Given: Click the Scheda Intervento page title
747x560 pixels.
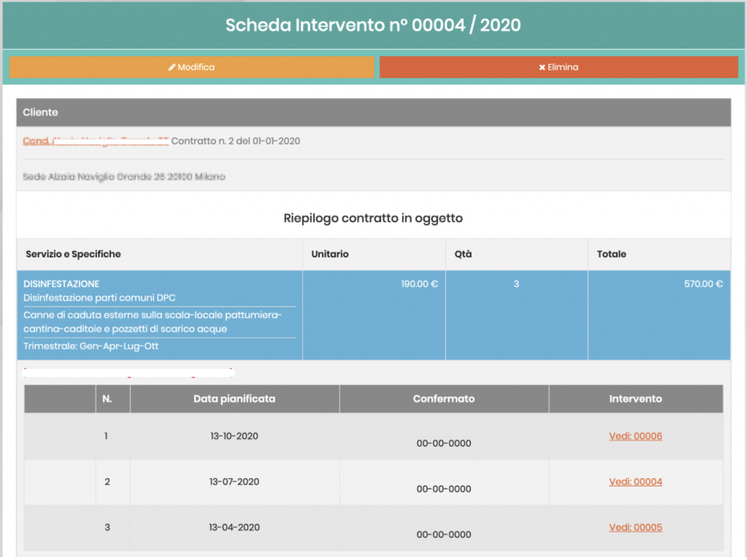Looking at the screenshot, I should [373, 25].
